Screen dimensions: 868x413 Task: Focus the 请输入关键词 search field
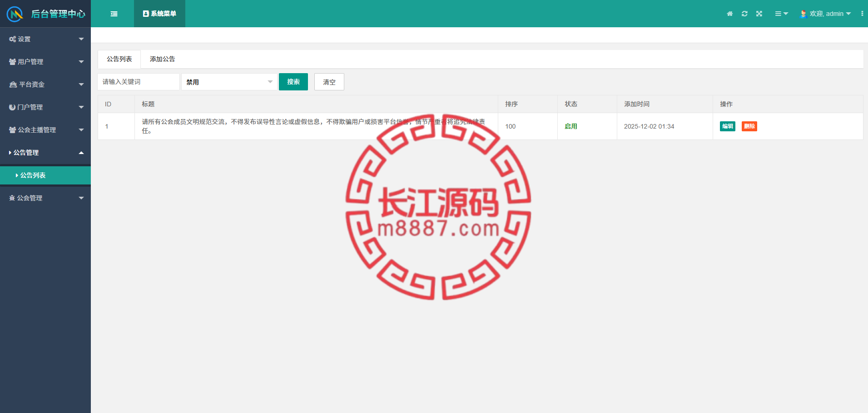139,82
